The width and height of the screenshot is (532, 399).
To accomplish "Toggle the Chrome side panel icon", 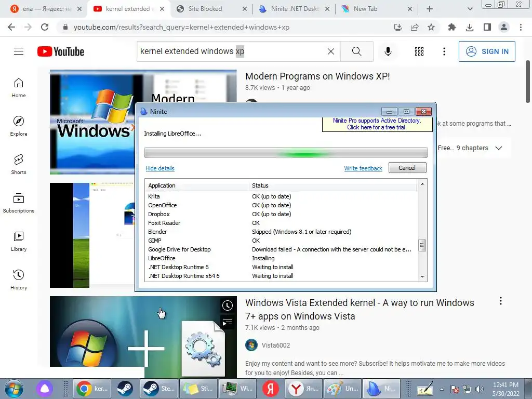I will coord(487,27).
